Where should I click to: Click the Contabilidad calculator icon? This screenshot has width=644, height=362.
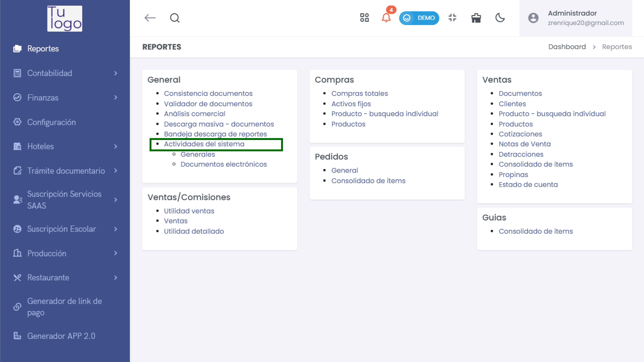tap(17, 73)
